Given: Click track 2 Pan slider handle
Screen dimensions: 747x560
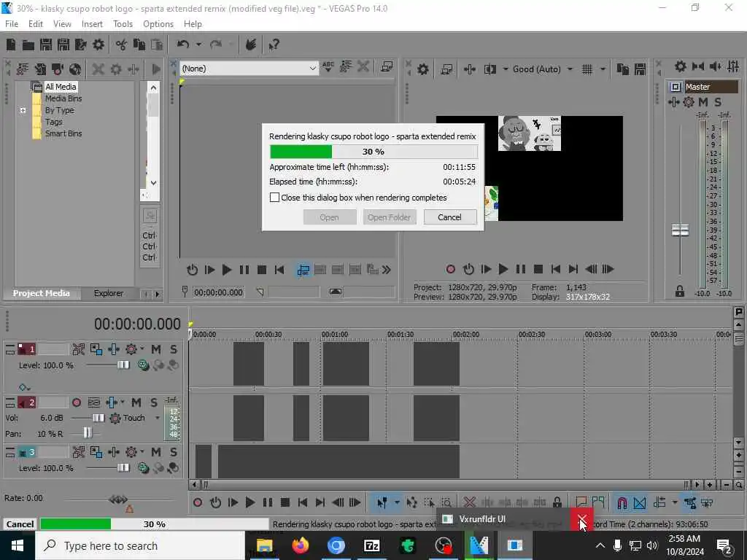Looking at the screenshot, I should pos(88,432).
